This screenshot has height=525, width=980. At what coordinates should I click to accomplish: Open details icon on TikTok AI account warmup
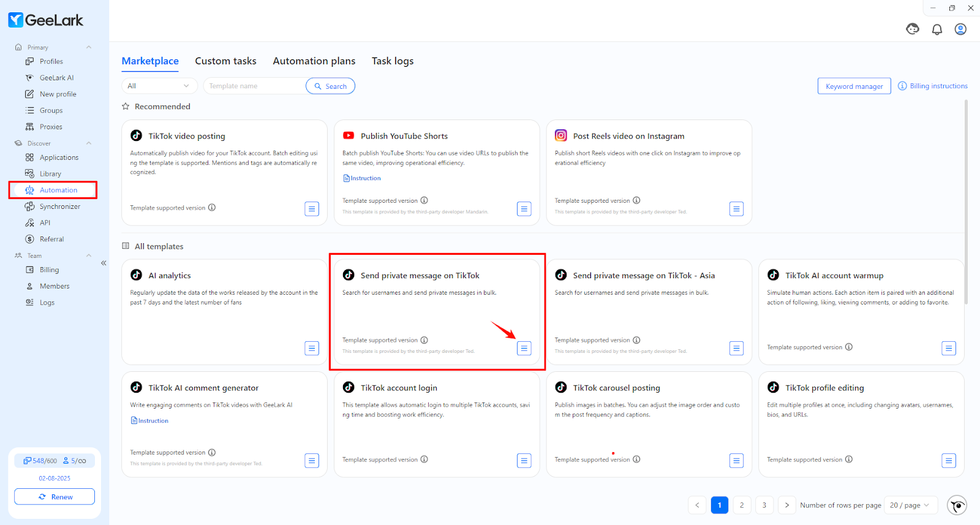[x=949, y=349]
